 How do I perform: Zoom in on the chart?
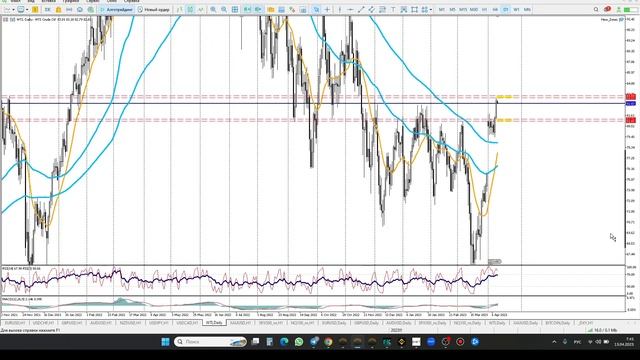tap(213, 9)
